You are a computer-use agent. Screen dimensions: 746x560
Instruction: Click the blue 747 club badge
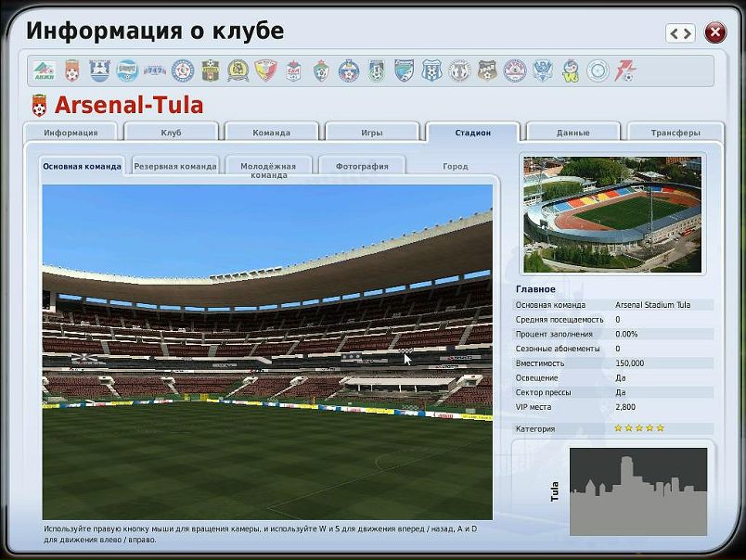point(155,70)
